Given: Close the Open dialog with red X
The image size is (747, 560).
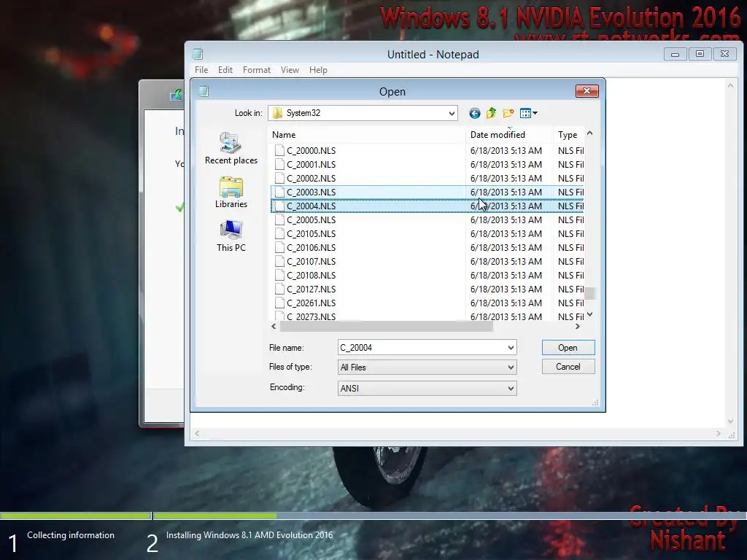Looking at the screenshot, I should pos(587,91).
